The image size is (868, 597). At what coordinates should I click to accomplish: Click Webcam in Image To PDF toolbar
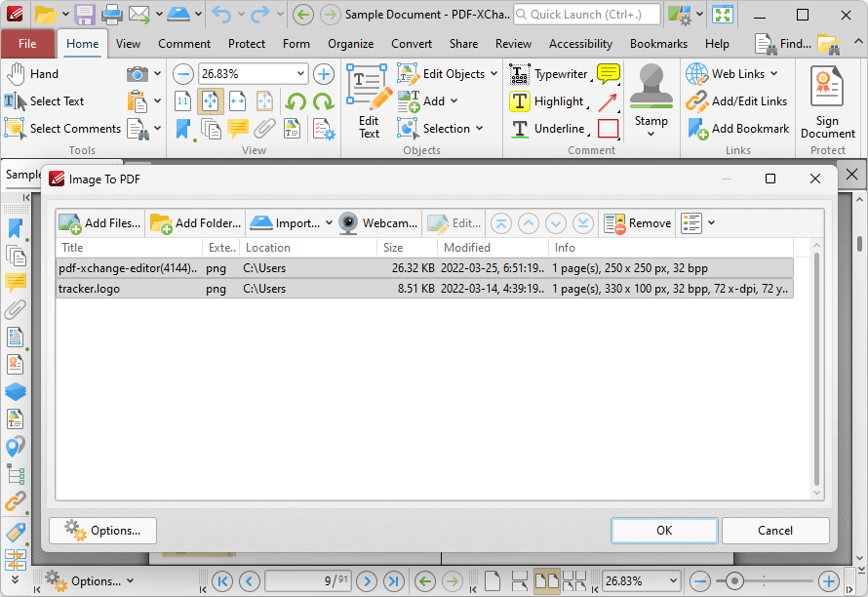pyautogui.click(x=378, y=223)
